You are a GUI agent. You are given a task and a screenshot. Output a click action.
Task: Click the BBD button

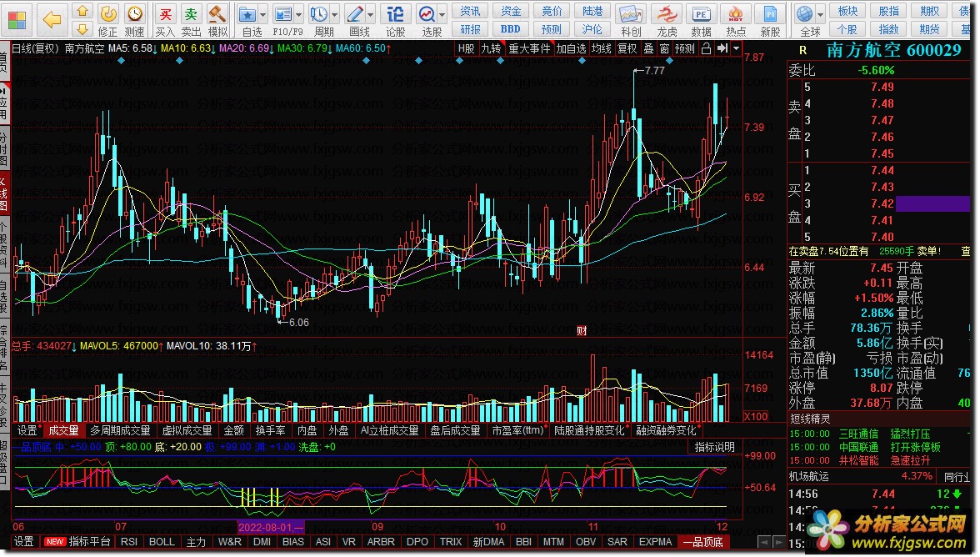coord(511,28)
